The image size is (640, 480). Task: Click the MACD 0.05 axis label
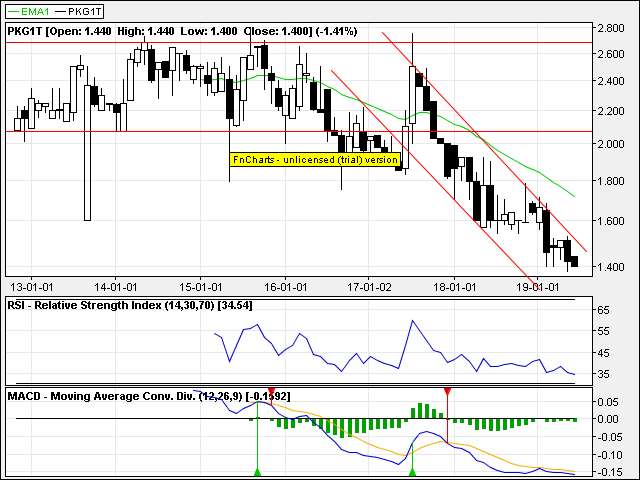coord(608,402)
